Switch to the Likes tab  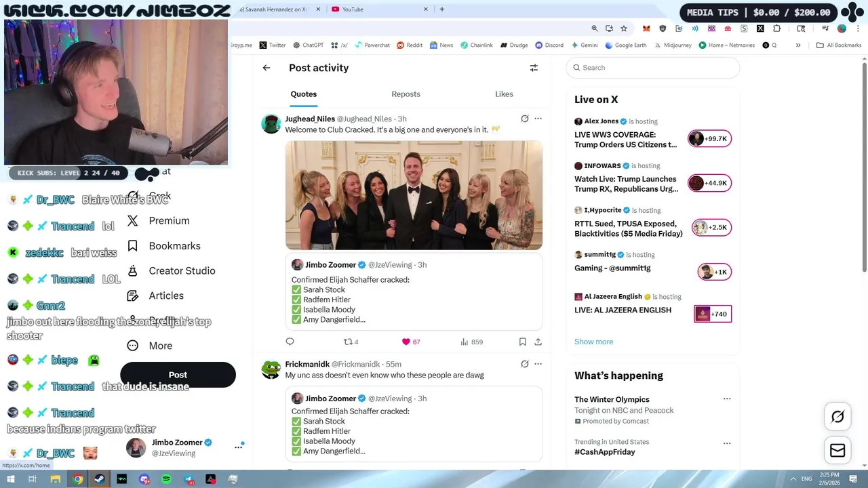(504, 94)
